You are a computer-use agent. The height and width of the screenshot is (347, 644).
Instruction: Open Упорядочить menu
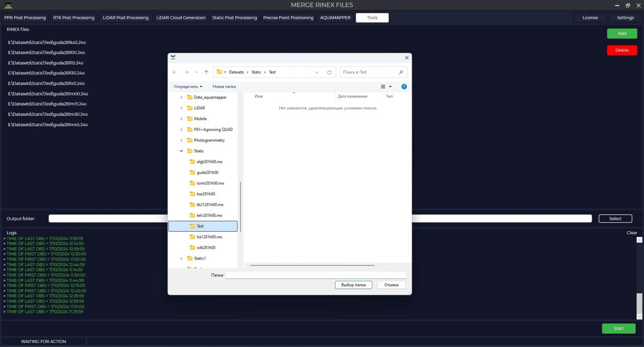(188, 87)
